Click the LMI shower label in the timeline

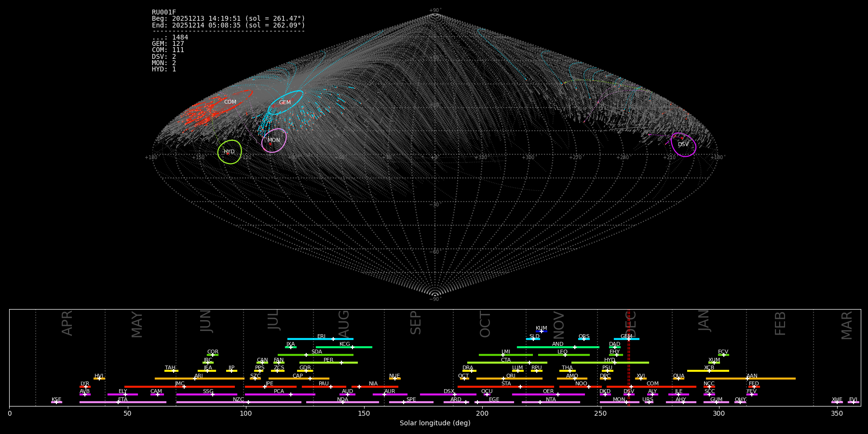(505, 352)
